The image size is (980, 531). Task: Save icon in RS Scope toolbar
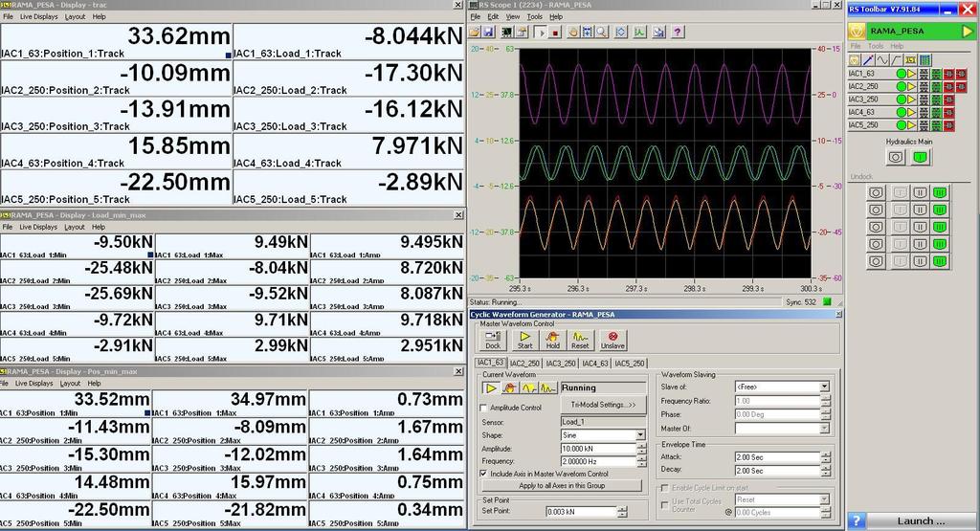[488, 32]
